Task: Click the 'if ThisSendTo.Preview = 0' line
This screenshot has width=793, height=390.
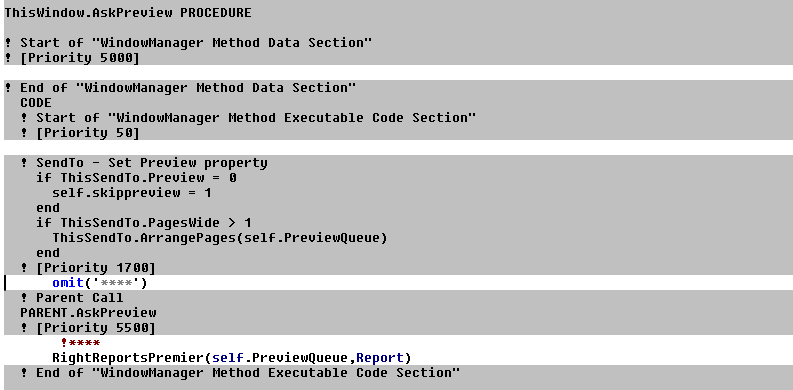Action: pos(137,178)
